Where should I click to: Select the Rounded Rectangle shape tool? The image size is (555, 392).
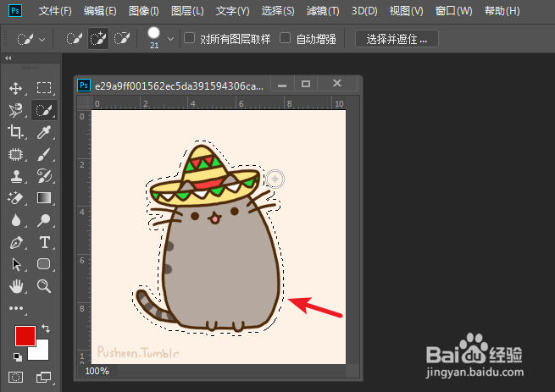[44, 264]
